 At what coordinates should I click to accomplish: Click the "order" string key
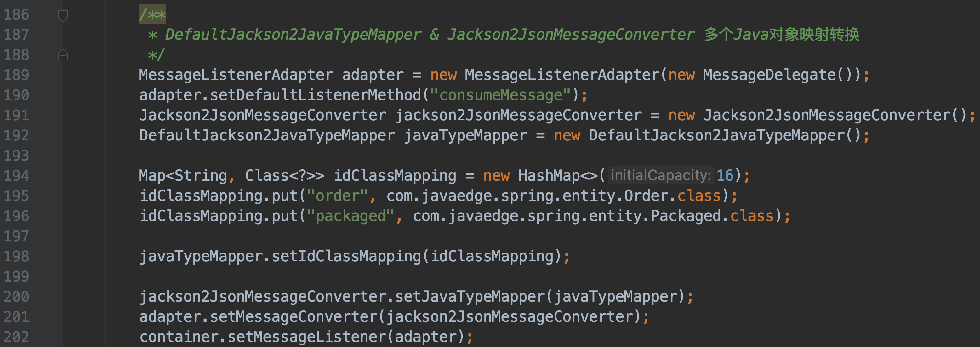point(337,196)
